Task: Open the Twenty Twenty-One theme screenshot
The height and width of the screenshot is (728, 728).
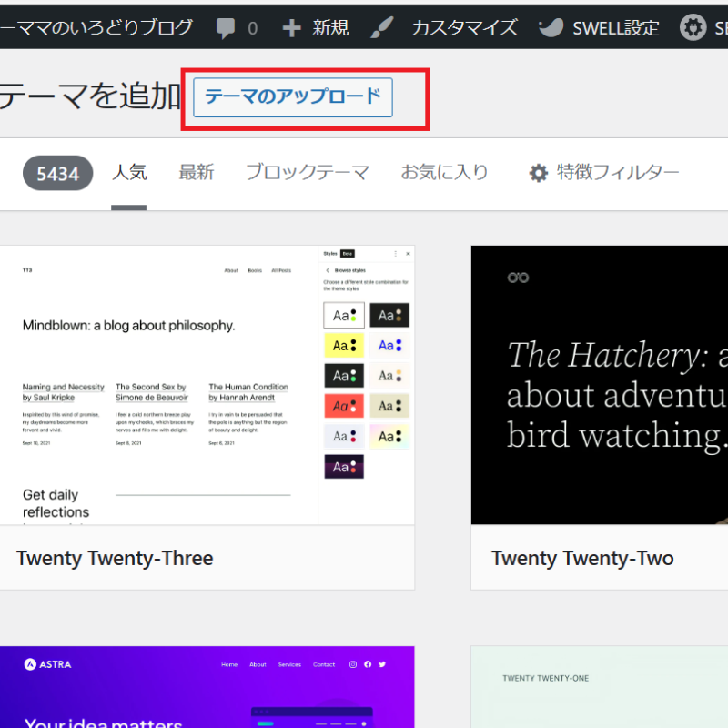Action: click(600, 687)
